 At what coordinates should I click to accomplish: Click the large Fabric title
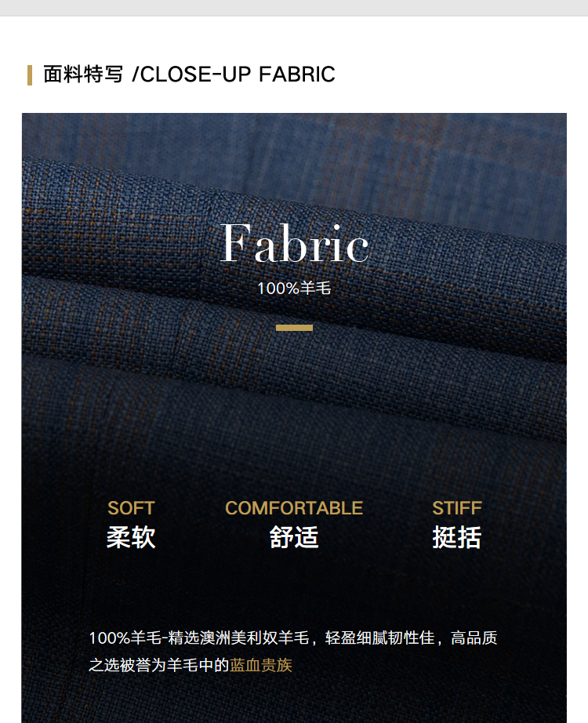[294, 243]
